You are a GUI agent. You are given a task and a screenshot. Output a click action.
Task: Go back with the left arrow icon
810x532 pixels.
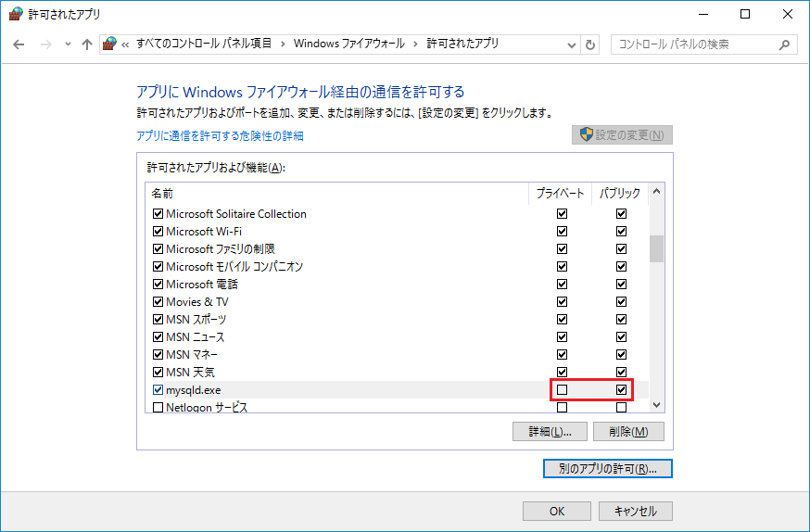point(19,44)
